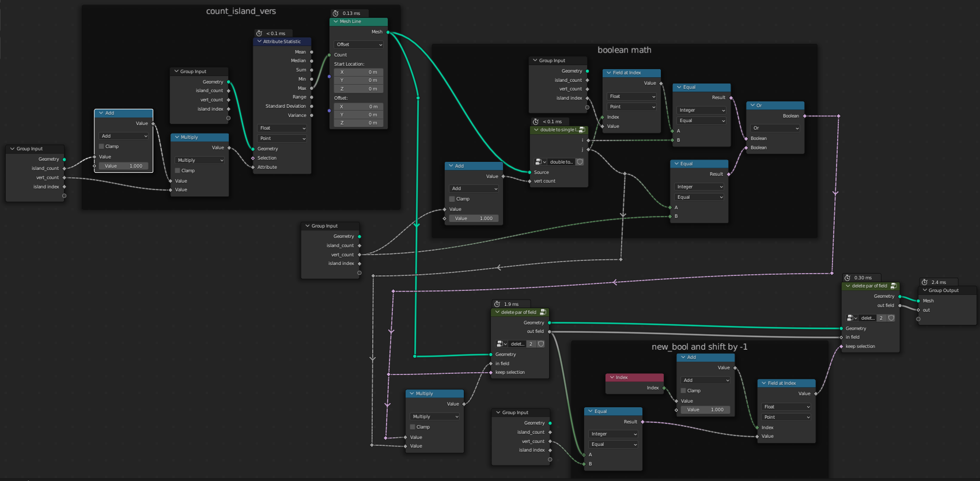Image resolution: width=980 pixels, height=481 pixels.
Task: Click the 1.9 ms timer icon
Action: (497, 304)
